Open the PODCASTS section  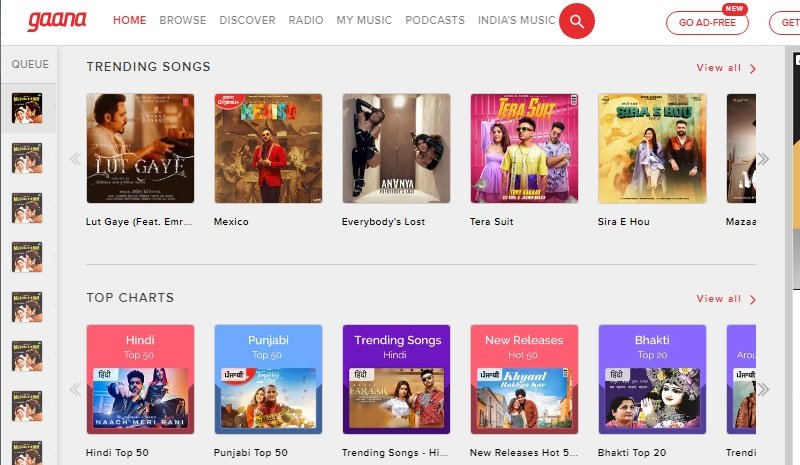pos(435,20)
